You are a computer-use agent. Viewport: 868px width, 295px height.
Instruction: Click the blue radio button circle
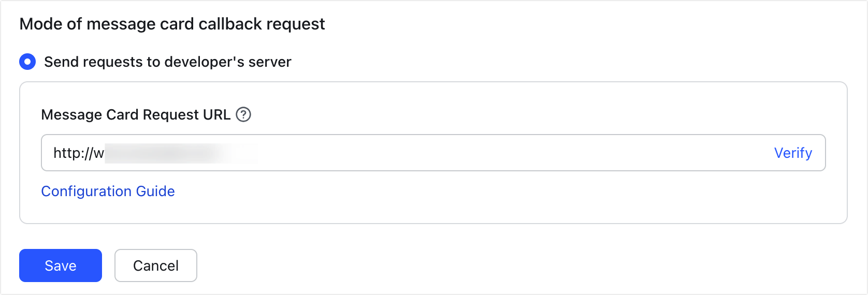(x=27, y=62)
